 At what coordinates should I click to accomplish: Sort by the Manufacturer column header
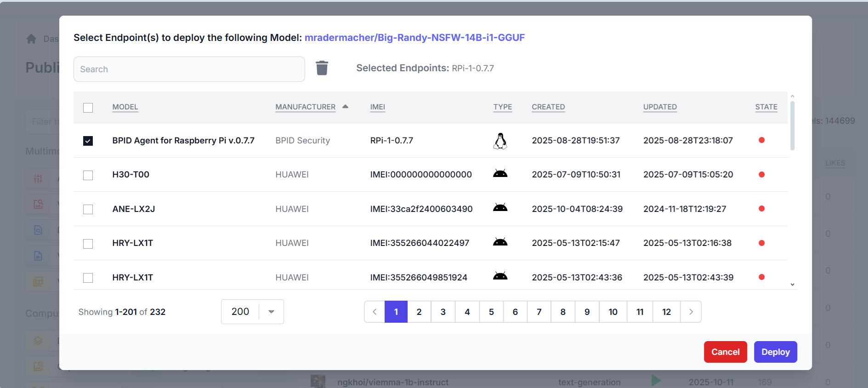click(305, 107)
